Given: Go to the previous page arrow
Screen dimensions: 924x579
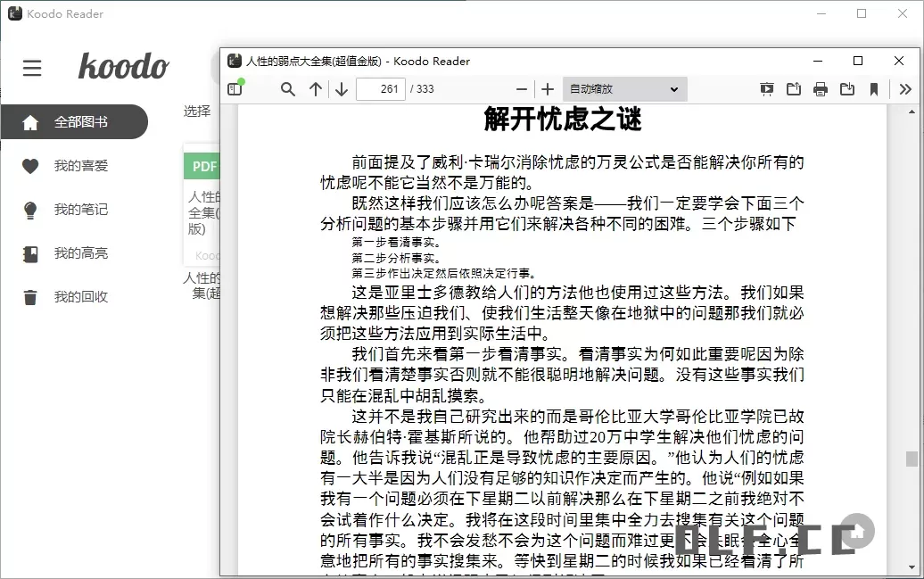Looking at the screenshot, I should pyautogui.click(x=316, y=89).
